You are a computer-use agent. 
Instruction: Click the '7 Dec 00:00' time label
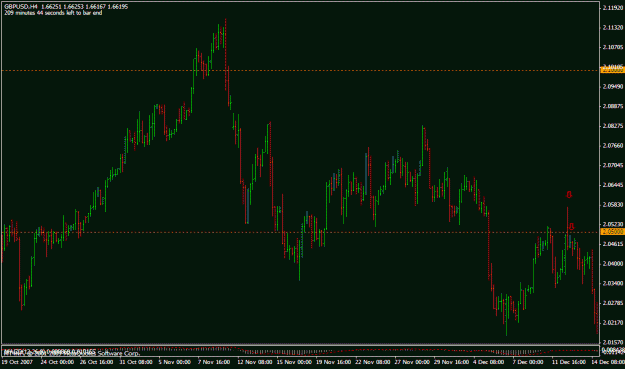tap(528, 362)
